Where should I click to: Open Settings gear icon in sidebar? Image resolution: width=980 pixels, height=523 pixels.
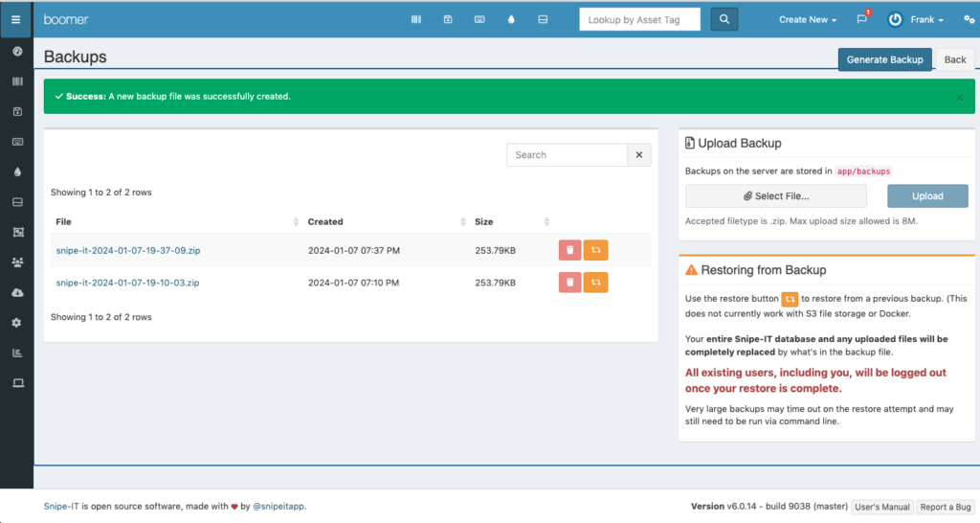pos(17,323)
